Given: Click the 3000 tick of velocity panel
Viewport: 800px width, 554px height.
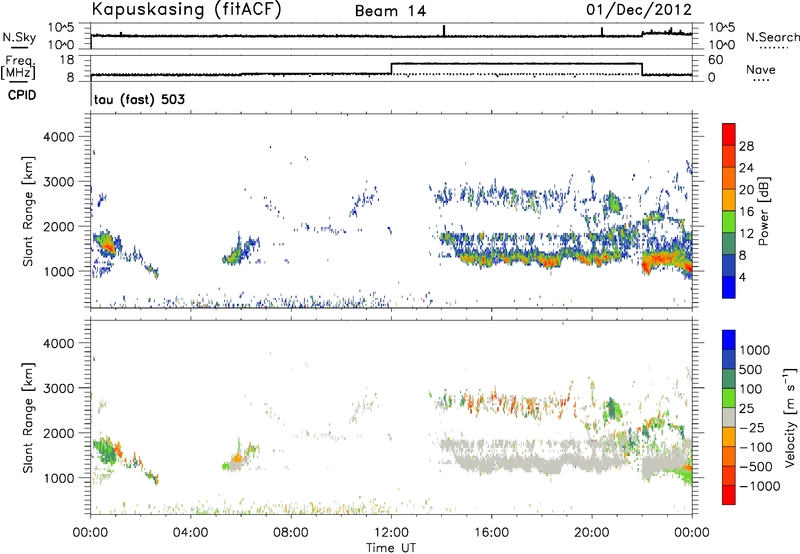Looking at the screenshot, I should coord(59,388).
